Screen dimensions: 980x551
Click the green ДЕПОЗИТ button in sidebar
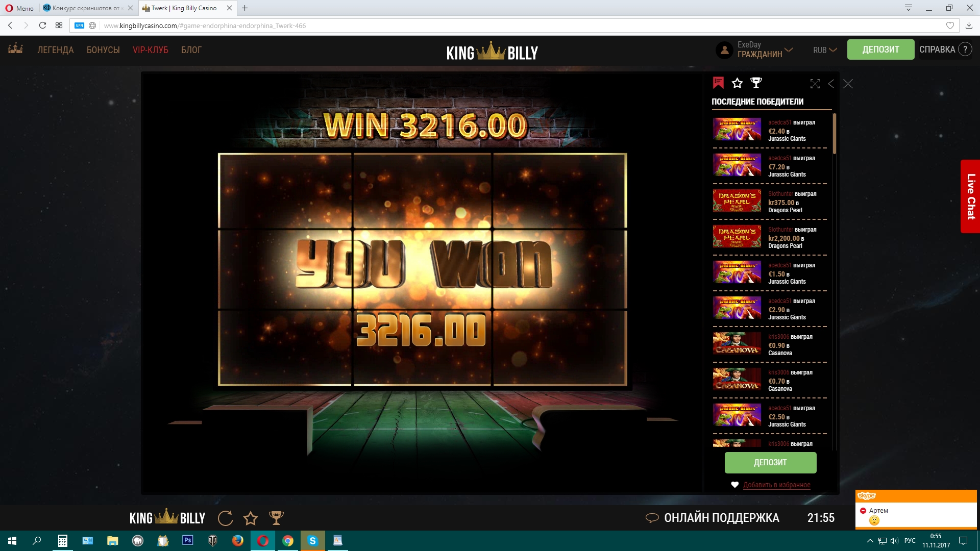point(770,462)
